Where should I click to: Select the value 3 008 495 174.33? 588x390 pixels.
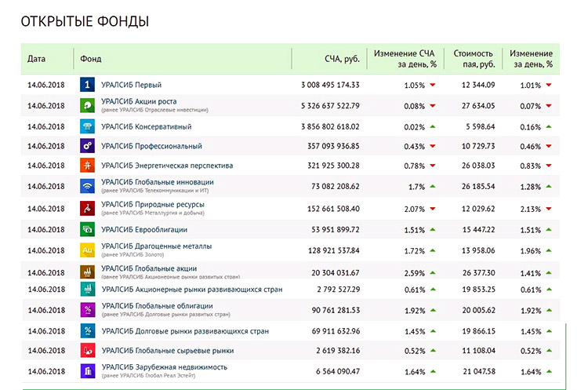click(x=330, y=85)
